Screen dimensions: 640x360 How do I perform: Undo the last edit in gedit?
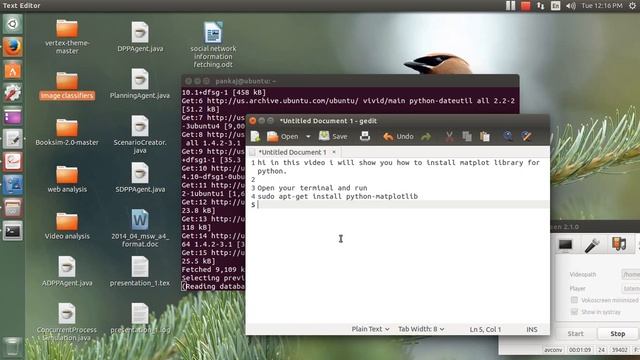click(x=398, y=136)
